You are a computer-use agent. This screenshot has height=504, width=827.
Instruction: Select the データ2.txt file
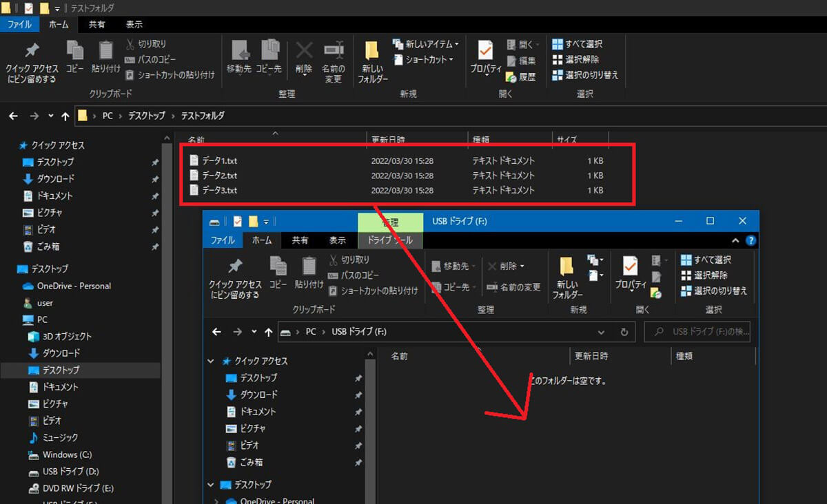click(219, 176)
